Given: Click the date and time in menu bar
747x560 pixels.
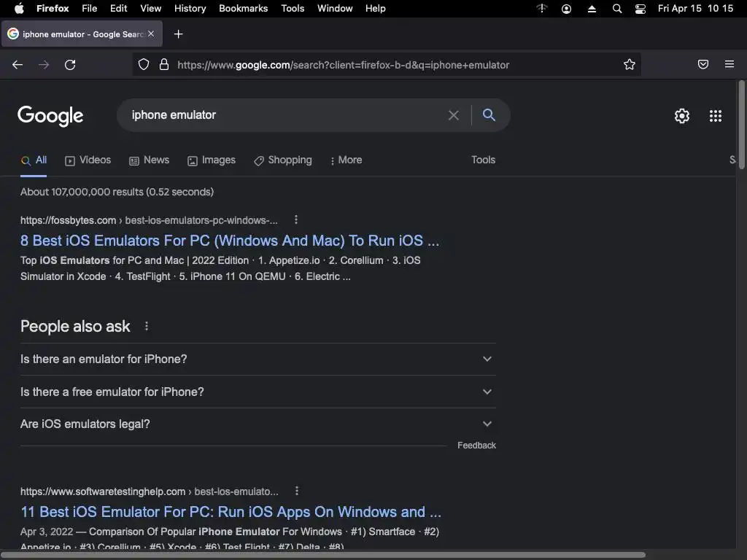Looking at the screenshot, I should [695, 9].
